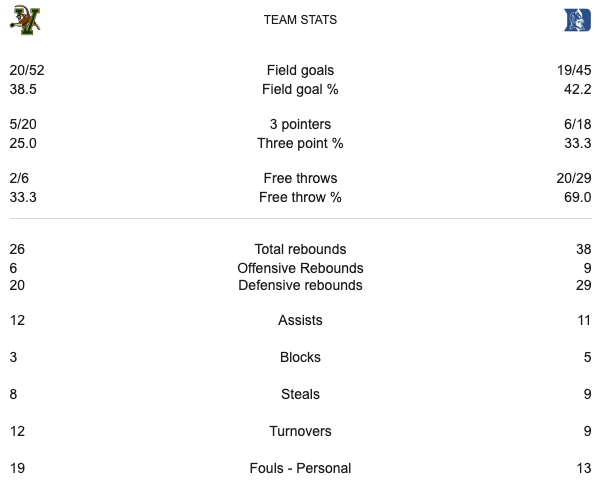
Task: Click the Field goals row label
Action: [300, 70]
